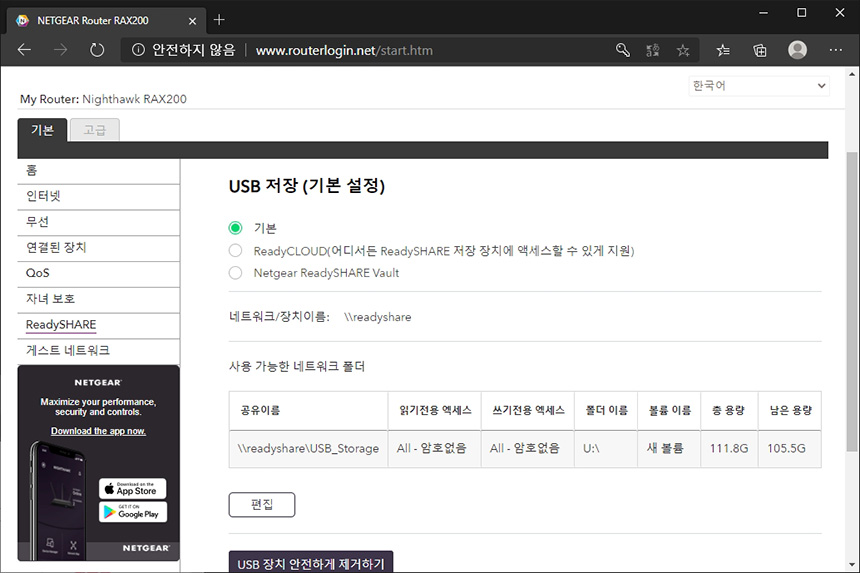Minimize the browser window
The width and height of the screenshot is (860, 573).
[763, 13]
